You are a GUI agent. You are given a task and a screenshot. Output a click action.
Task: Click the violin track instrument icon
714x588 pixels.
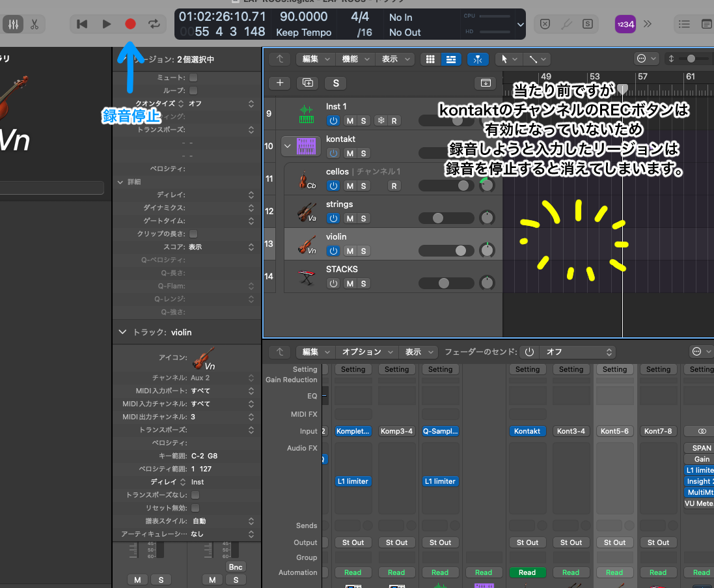[306, 244]
